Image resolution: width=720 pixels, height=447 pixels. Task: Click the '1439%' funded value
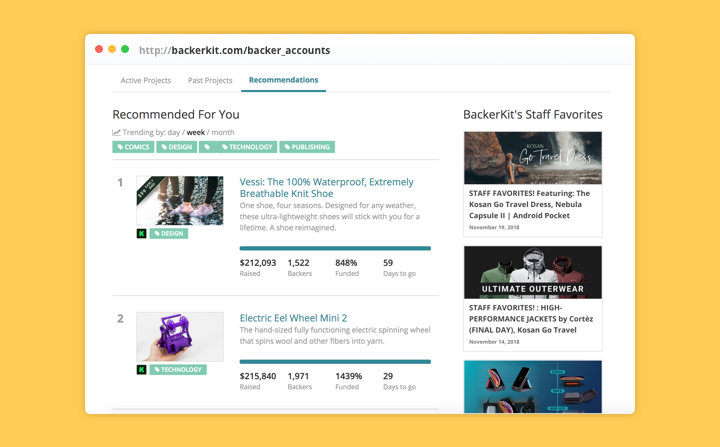(349, 376)
